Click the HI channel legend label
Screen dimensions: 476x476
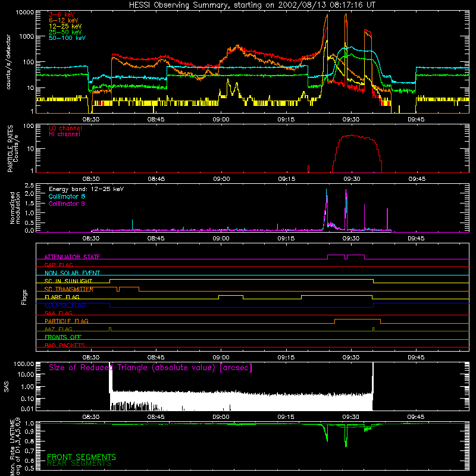coord(64,134)
